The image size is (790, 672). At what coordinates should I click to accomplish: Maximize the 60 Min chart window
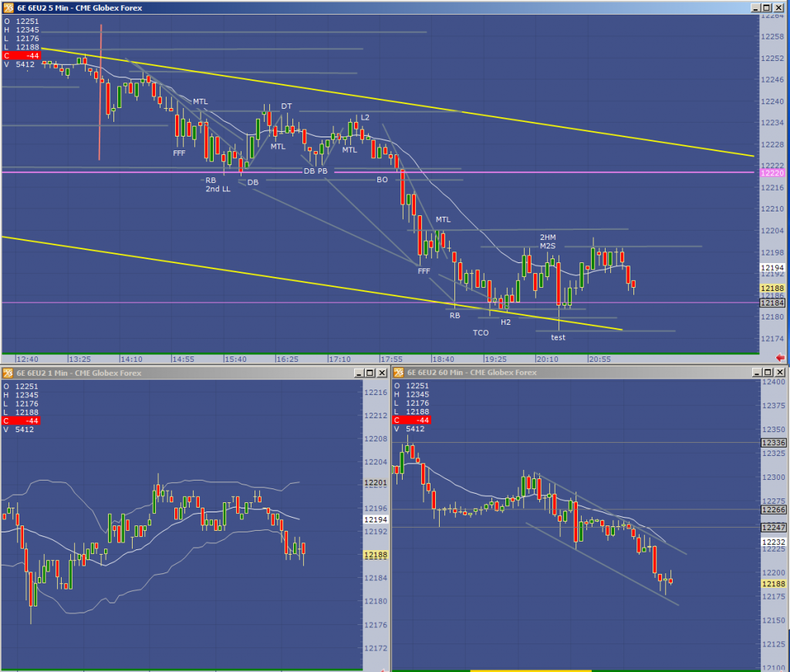769,372
